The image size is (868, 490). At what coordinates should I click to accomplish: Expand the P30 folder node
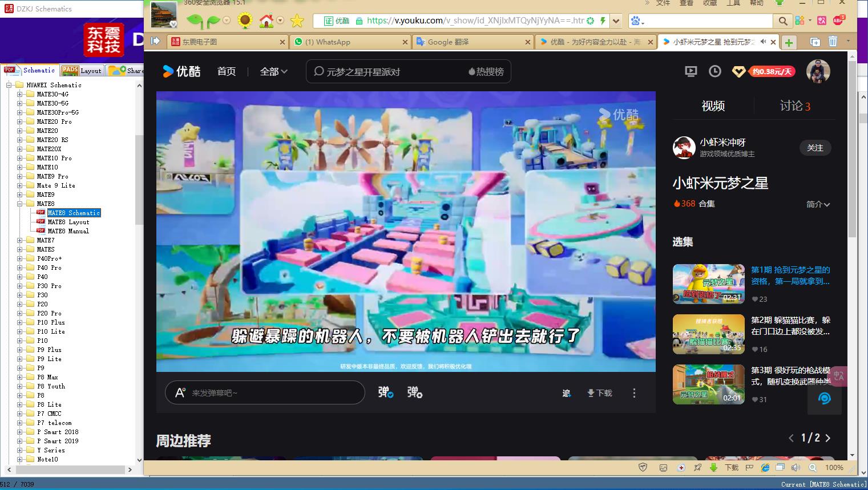click(x=20, y=295)
